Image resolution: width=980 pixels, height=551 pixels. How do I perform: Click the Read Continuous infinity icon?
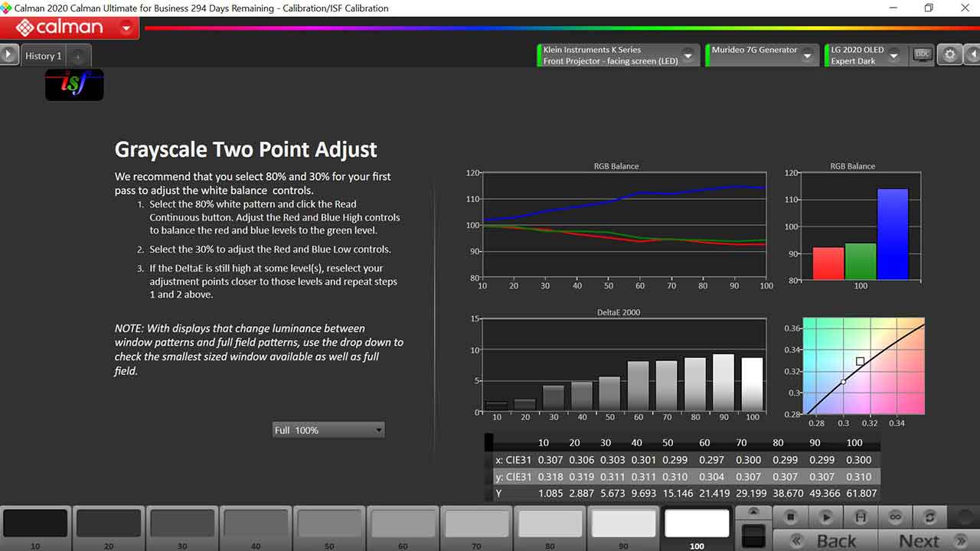[895, 517]
